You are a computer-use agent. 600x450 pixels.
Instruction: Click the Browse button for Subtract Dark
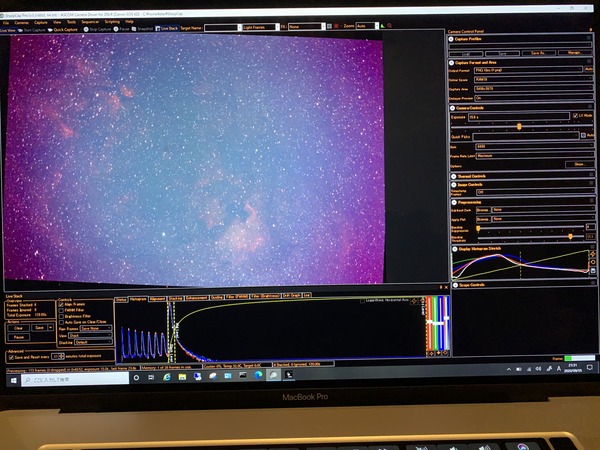coord(483,210)
